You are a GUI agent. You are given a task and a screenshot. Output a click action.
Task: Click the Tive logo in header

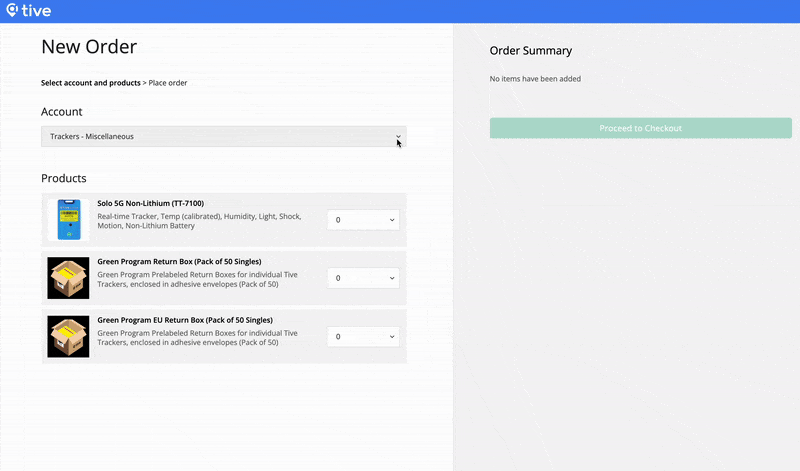29,11
